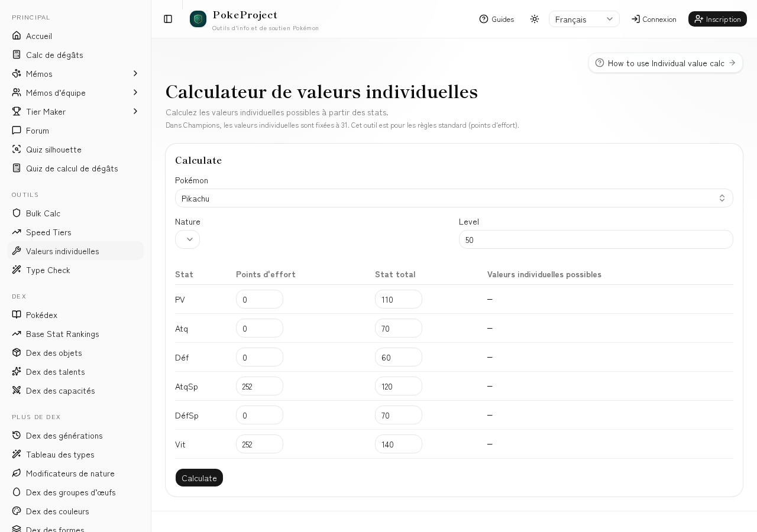Click the Dex des objets box icon
This screenshot has height=532, width=757.
tap(17, 353)
